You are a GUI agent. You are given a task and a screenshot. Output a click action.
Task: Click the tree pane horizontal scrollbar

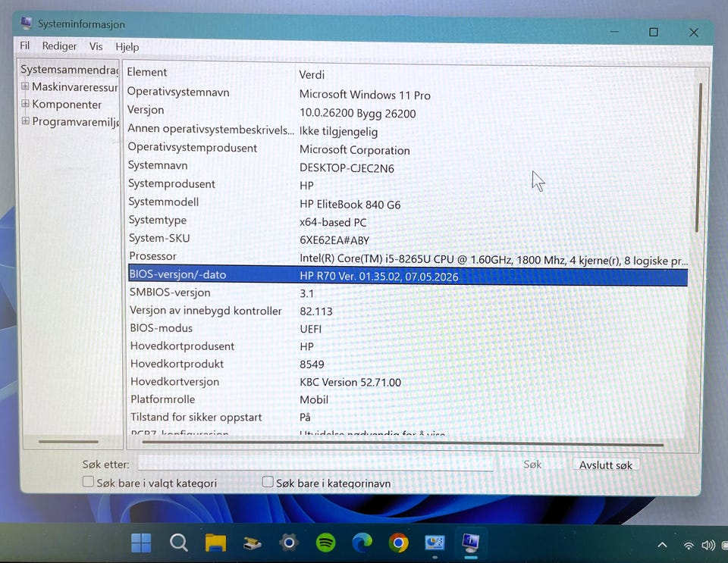[x=69, y=441]
